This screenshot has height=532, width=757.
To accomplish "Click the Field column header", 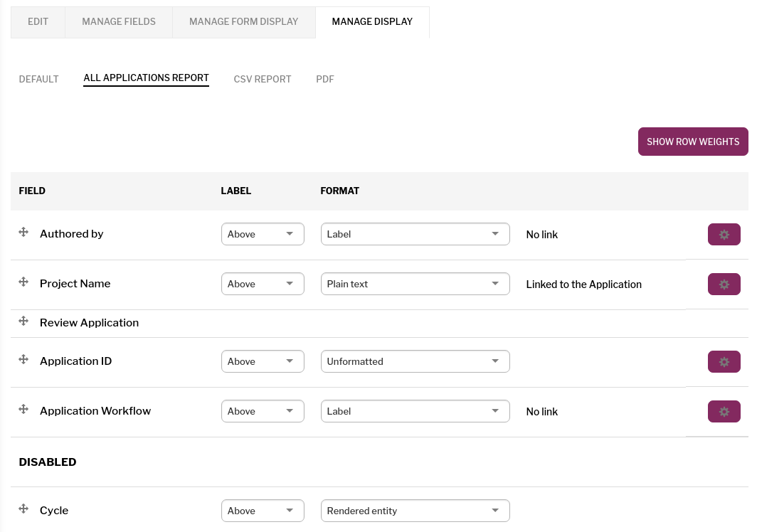I will click(32, 191).
